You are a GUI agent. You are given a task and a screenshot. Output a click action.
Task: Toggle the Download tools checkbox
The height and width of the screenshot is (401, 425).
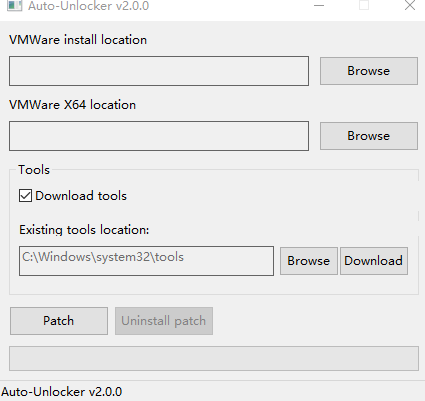point(25,196)
